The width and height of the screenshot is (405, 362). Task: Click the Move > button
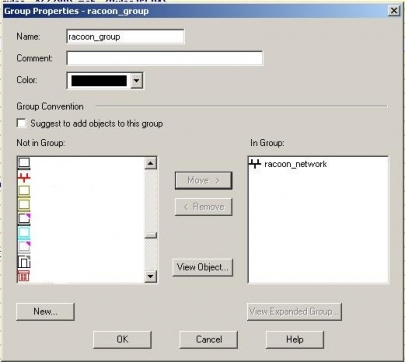(x=203, y=180)
